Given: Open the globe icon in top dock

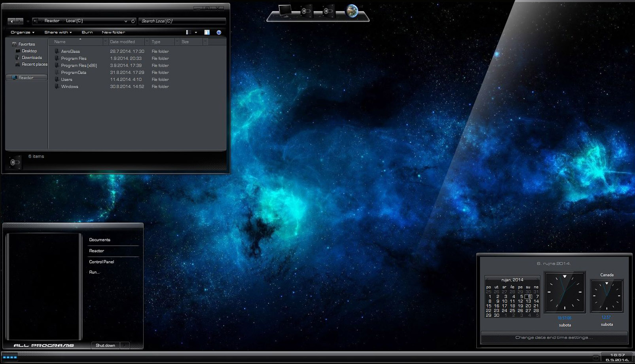Looking at the screenshot, I should point(352,11).
